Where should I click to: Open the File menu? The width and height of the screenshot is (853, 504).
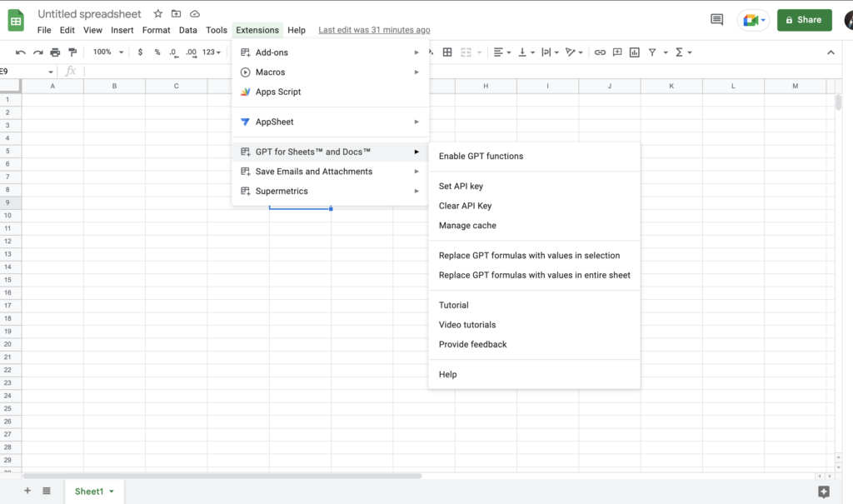pyautogui.click(x=44, y=30)
